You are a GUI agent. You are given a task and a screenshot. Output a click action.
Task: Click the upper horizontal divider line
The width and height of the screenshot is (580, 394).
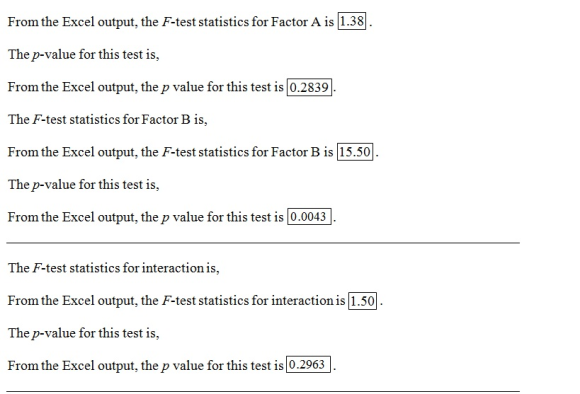click(263, 243)
